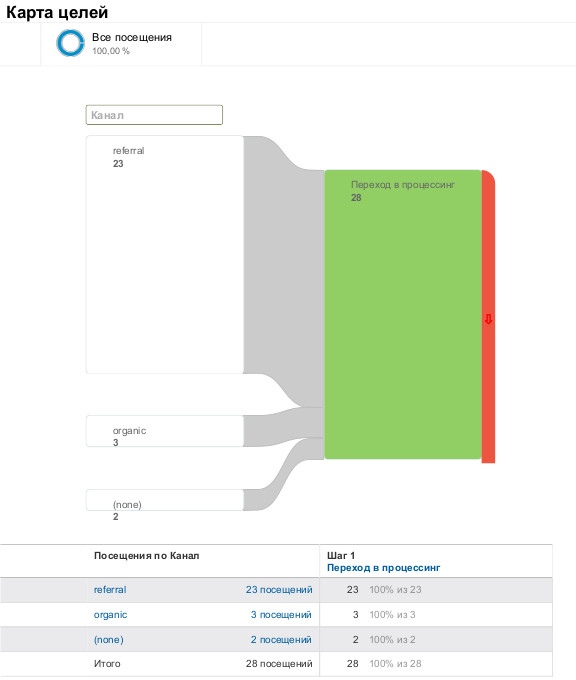Open the organic link in table
The image size is (576, 680).
110,615
